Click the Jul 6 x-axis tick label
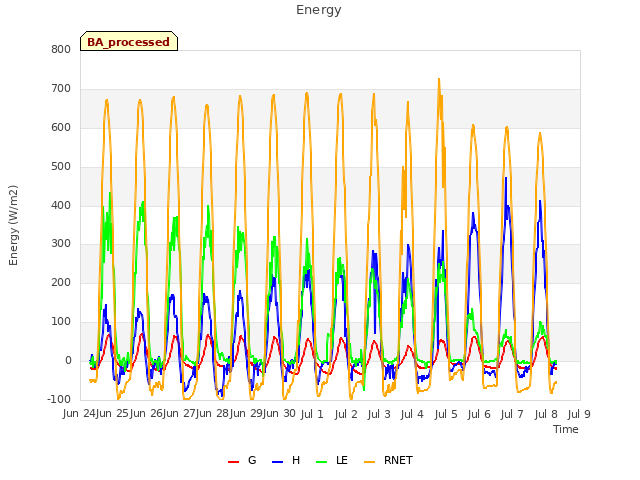Viewport: 640px width, 480px height. (479, 414)
